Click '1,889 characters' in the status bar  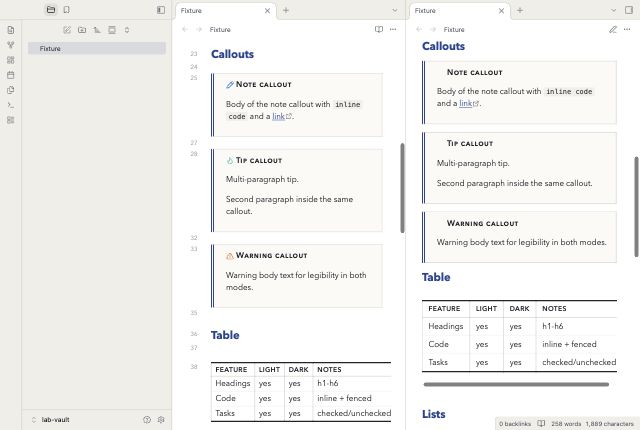pos(609,424)
